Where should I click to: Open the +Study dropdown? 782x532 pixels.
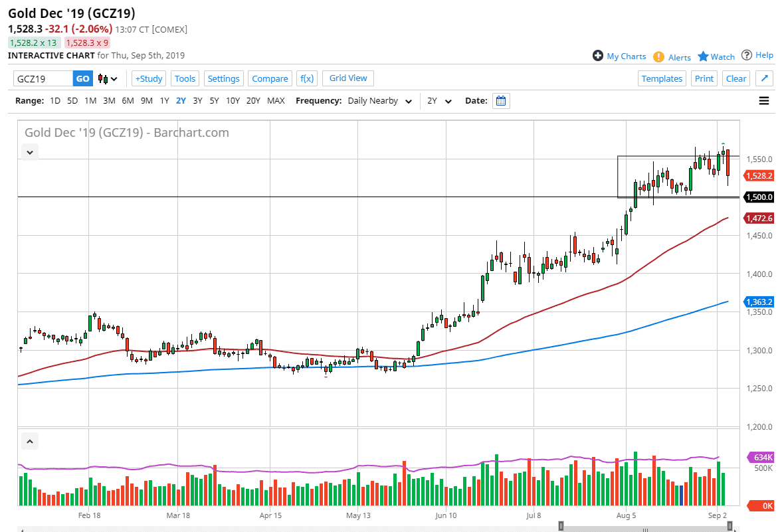tap(149, 78)
